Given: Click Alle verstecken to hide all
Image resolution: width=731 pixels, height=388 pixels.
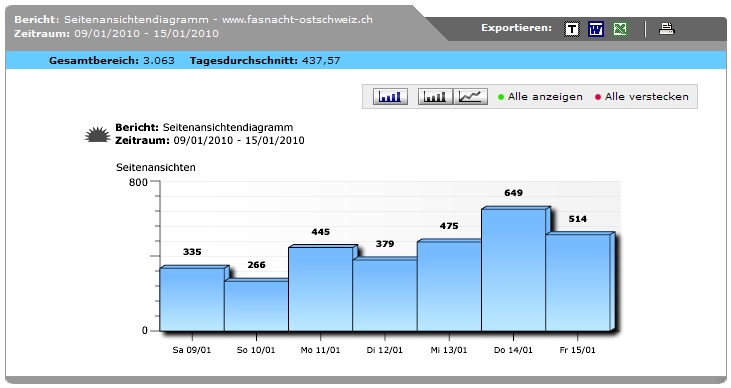Looking at the screenshot, I should (x=641, y=97).
